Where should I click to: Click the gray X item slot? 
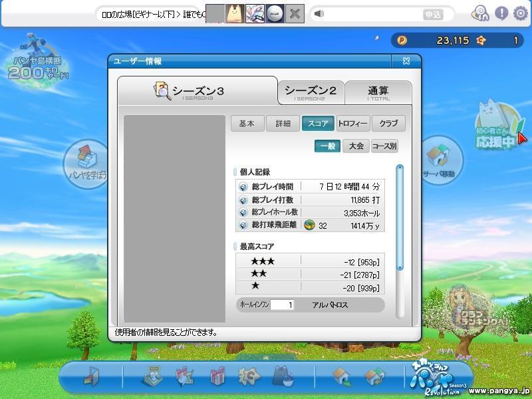(295, 13)
